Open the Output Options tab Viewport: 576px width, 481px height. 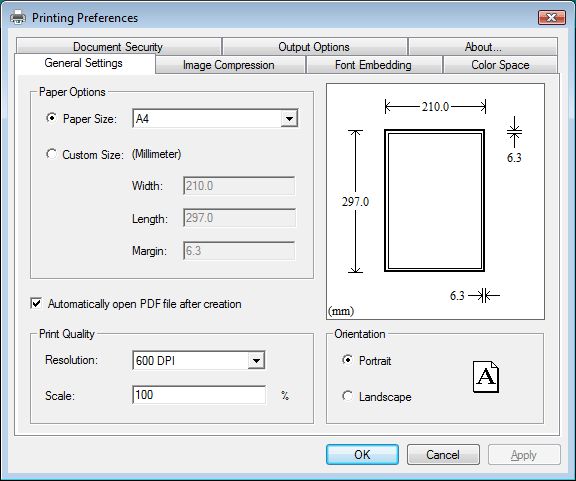[x=314, y=47]
